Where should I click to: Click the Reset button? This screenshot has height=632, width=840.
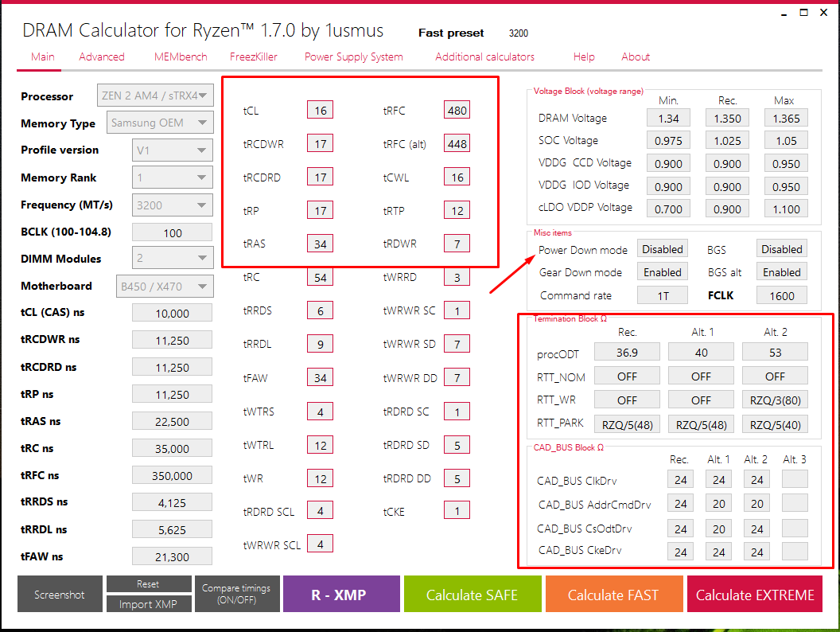149,583
